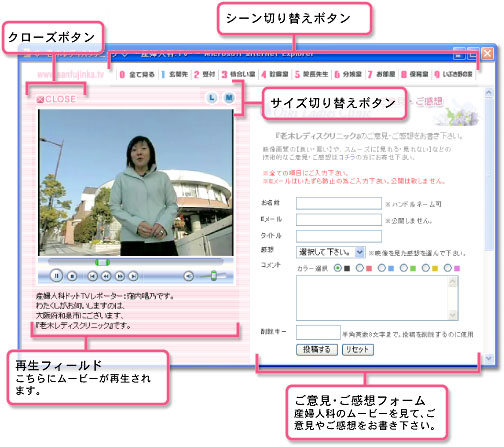Click the CLOSE button above the video
The width and height of the screenshot is (504, 447).
coord(56,99)
